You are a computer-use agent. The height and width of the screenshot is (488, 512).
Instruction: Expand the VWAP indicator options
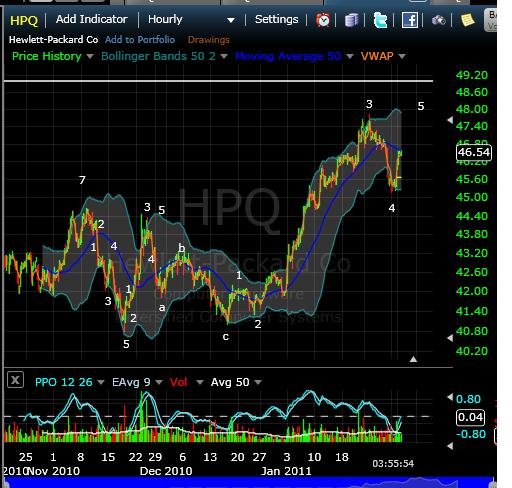pyautogui.click(x=402, y=56)
